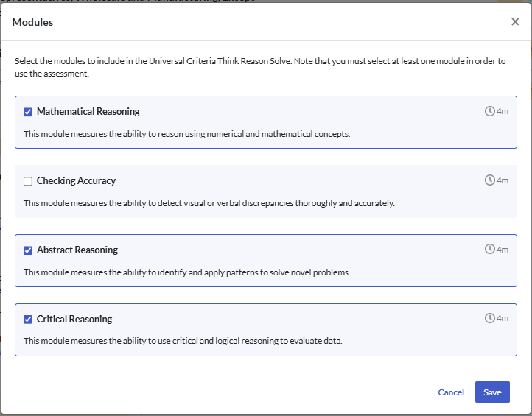Click the clock icon for Critical Reasoning
This screenshot has height=416, width=532.
coord(489,318)
